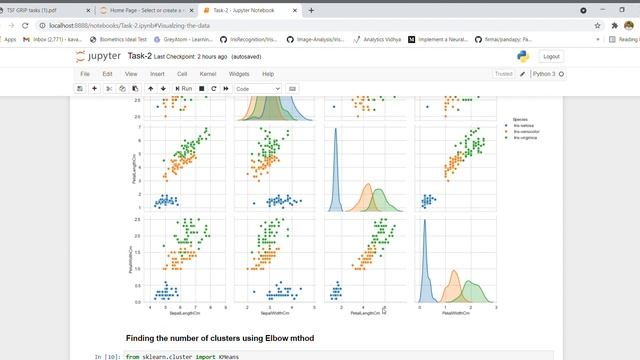This screenshot has height=360, width=640.
Task: Insert cell below with plus icon
Action: pyautogui.click(x=94, y=89)
